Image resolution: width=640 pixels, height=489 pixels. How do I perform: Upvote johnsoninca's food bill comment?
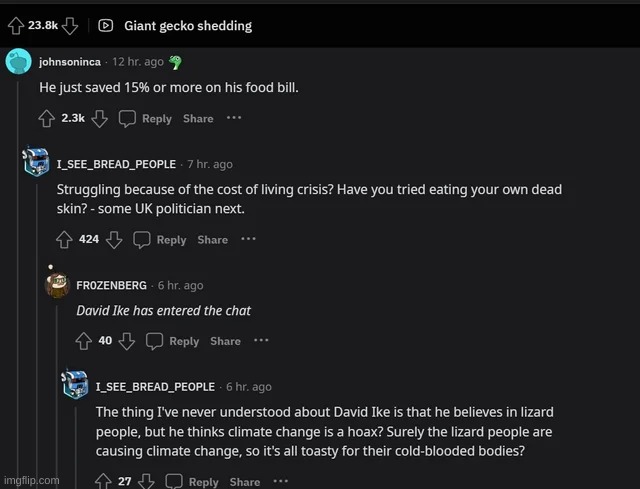point(46,118)
